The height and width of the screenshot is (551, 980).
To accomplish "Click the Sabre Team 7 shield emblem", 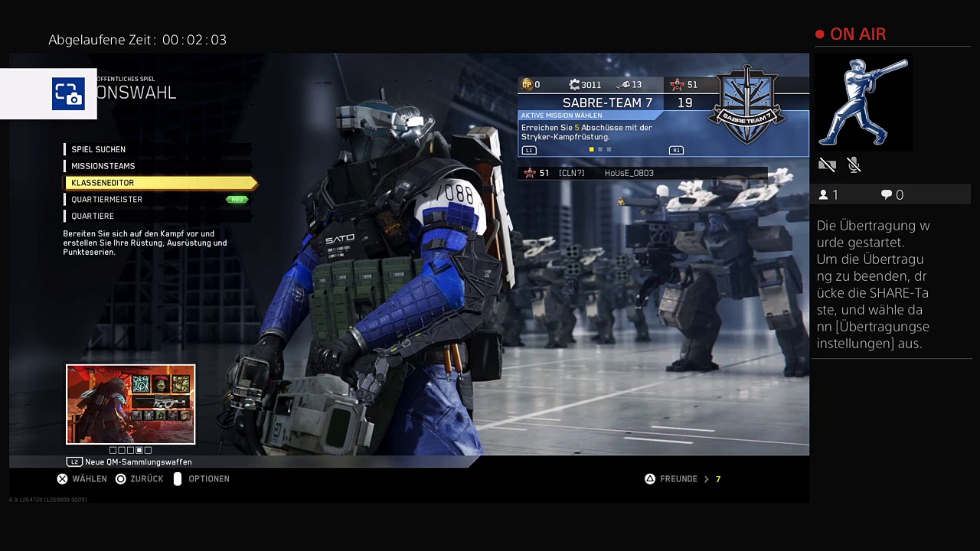I will pos(746,106).
